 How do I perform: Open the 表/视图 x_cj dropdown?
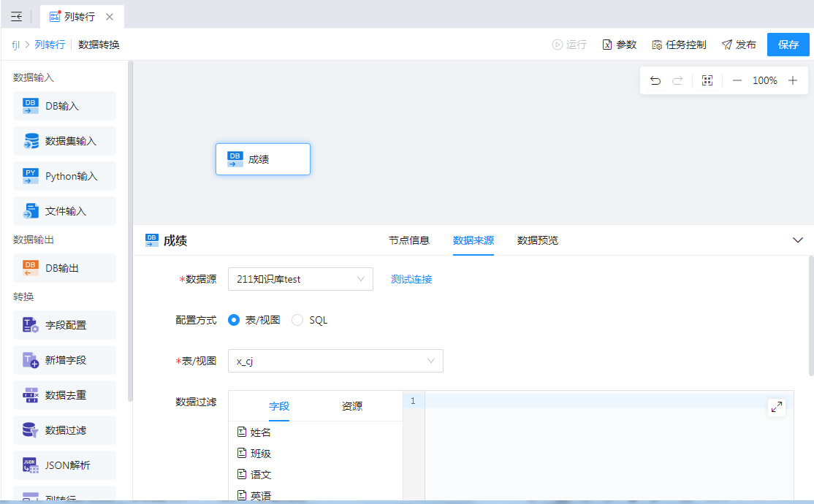[335, 361]
